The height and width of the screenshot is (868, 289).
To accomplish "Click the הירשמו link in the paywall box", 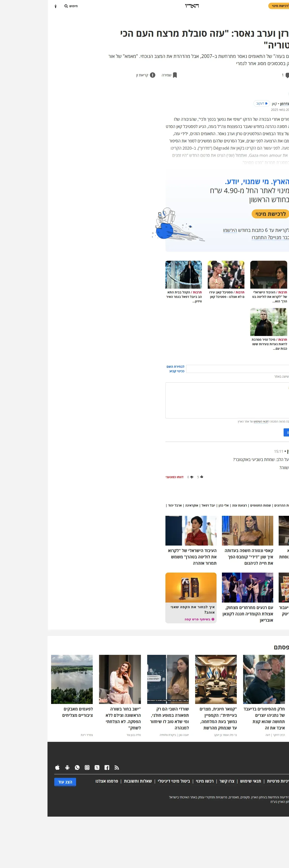I will pos(230,230).
